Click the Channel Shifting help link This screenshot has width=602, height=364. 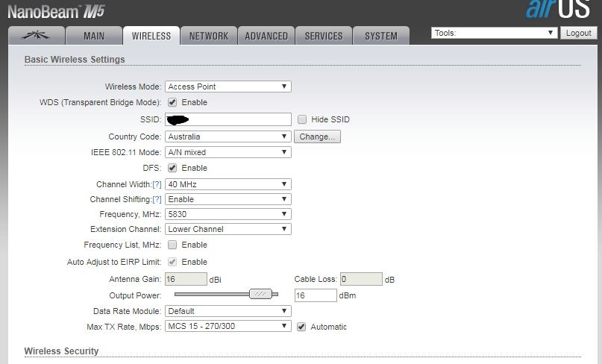[157, 199]
